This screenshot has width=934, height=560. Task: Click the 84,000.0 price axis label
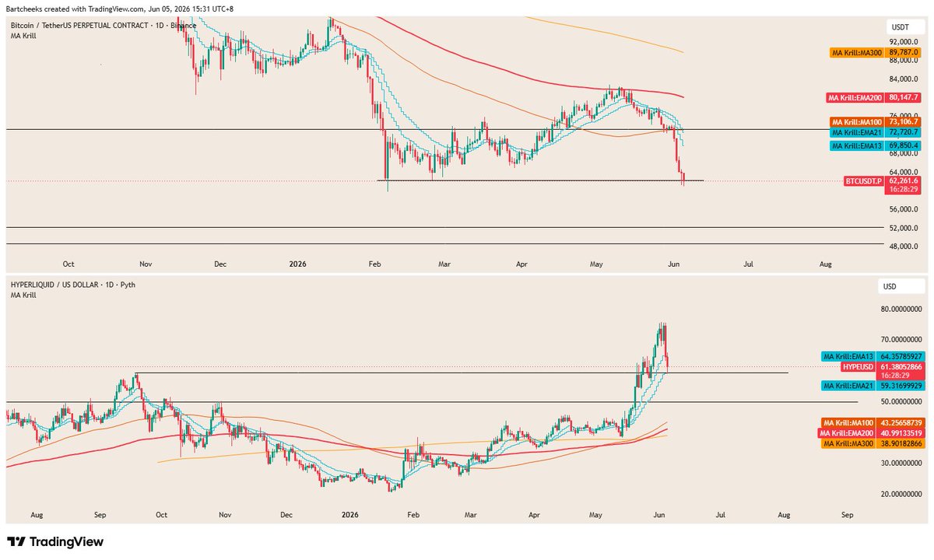pos(903,79)
